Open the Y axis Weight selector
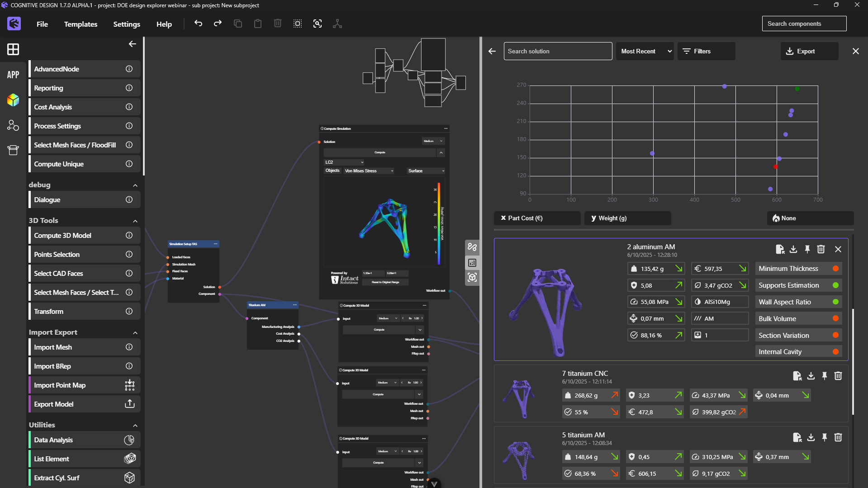Image resolution: width=868 pixels, height=488 pixels. point(628,218)
